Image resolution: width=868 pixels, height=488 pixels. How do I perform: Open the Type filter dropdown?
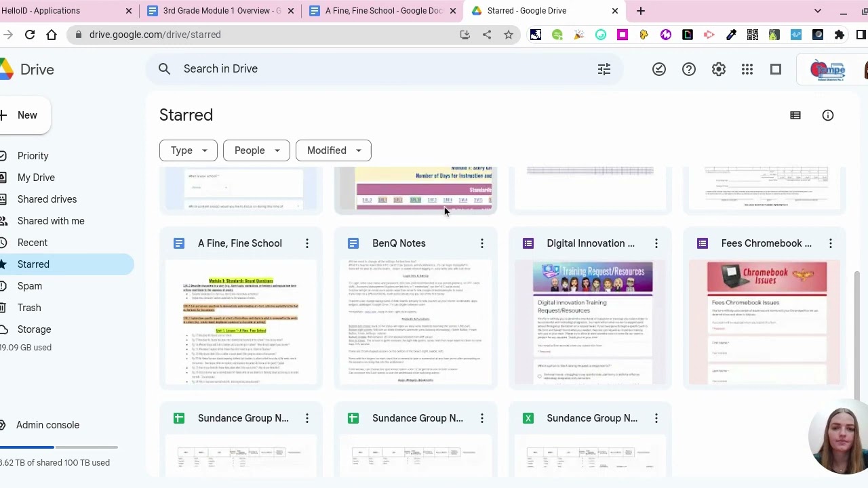[x=189, y=150]
